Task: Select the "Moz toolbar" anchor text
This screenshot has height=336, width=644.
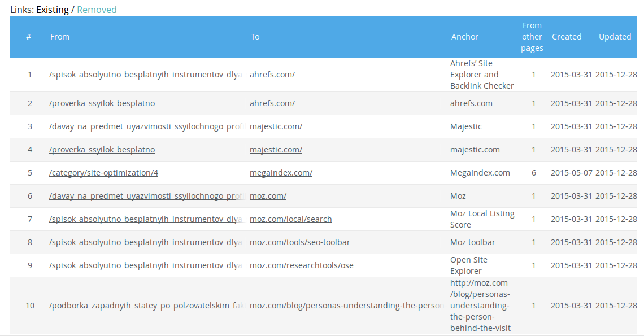Action: (473, 242)
